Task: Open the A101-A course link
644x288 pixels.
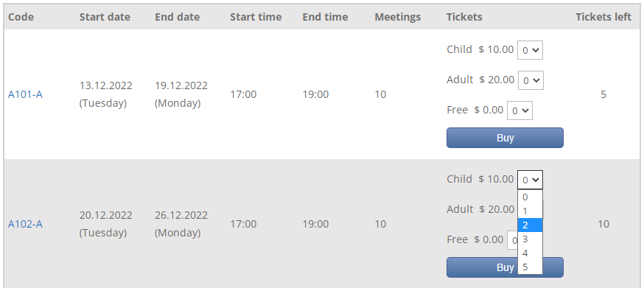Action: click(25, 94)
